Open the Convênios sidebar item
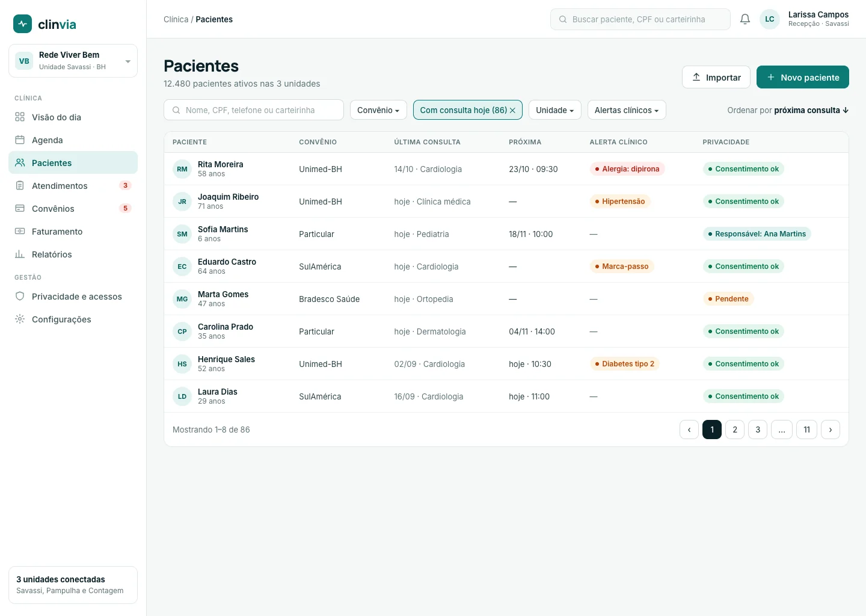The width and height of the screenshot is (866, 616). tap(73, 209)
